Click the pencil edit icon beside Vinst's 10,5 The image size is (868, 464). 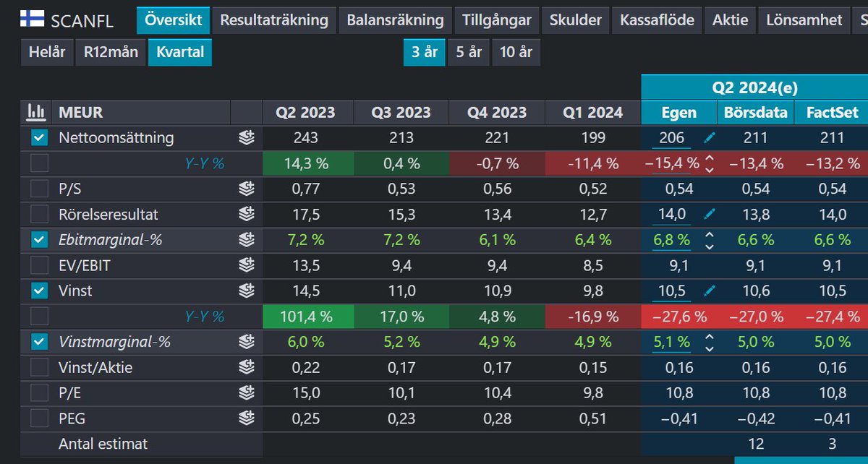[709, 291]
